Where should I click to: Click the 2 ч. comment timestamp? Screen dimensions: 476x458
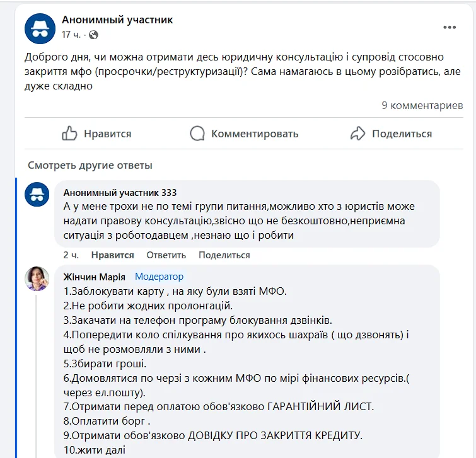point(71,255)
